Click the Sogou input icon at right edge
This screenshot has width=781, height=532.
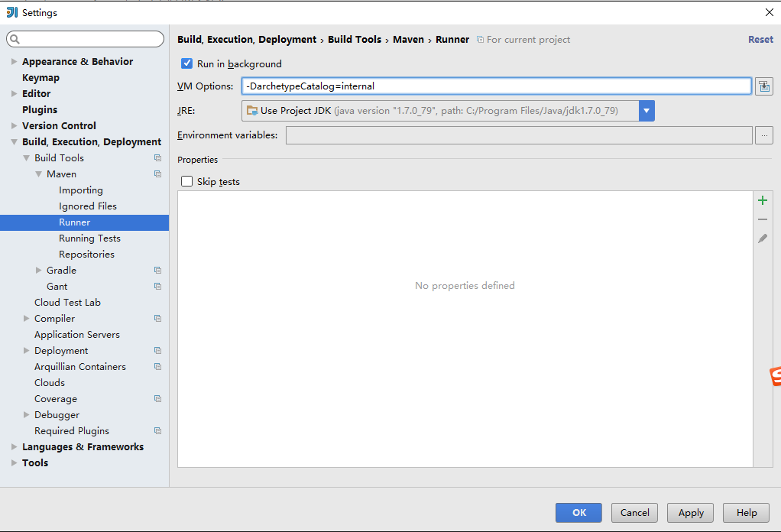tap(775, 377)
